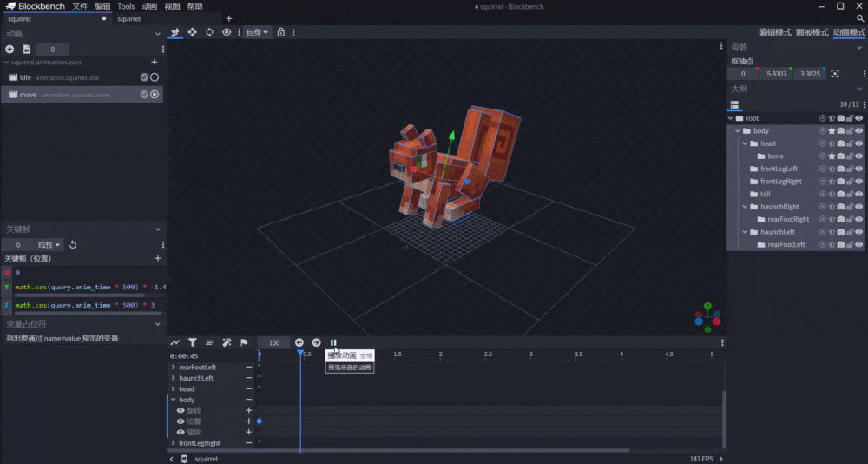
Task: Click the plus beside 关键帧 (位置)
Action: click(158, 258)
